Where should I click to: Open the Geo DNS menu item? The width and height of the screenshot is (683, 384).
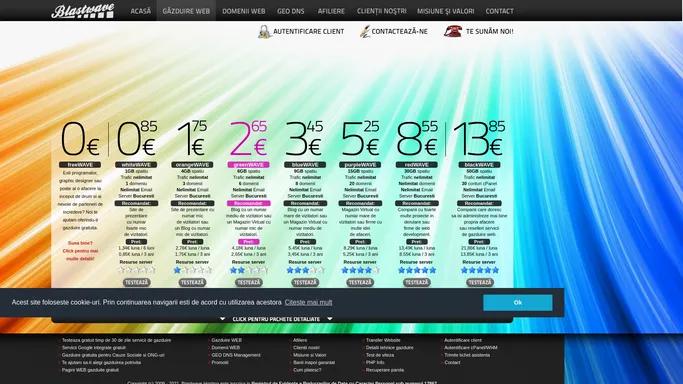291,11
